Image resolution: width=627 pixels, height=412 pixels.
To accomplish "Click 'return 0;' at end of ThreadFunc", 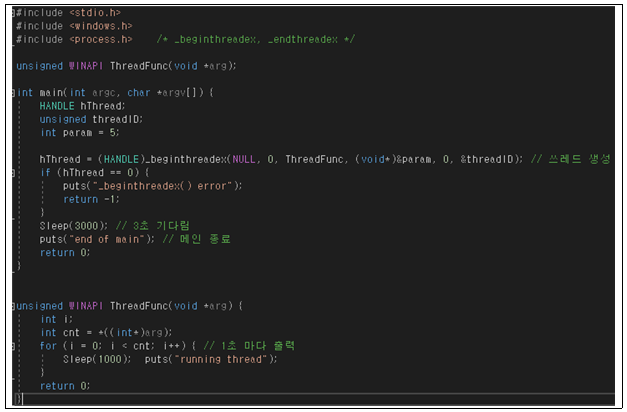I will pyautogui.click(x=65, y=386).
